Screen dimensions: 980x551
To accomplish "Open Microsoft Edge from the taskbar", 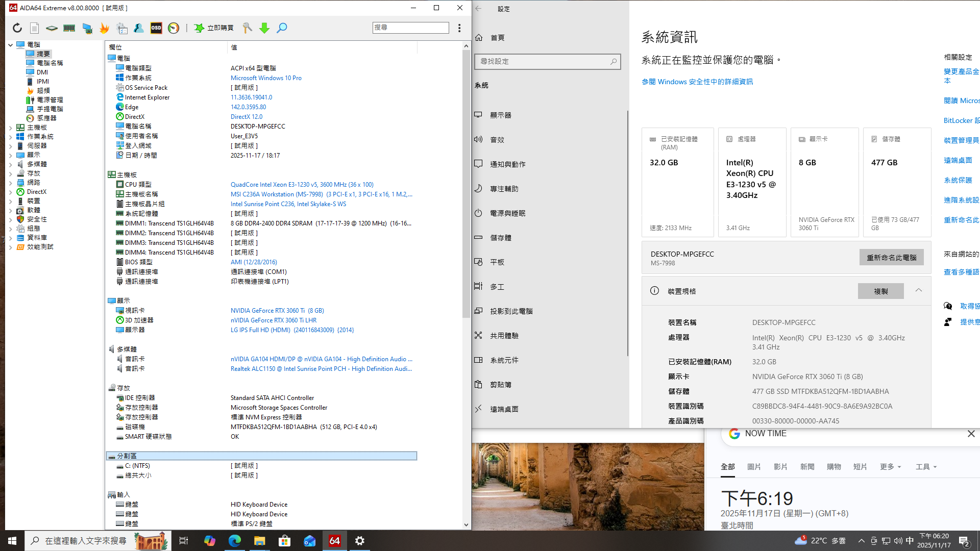I will 235,541.
